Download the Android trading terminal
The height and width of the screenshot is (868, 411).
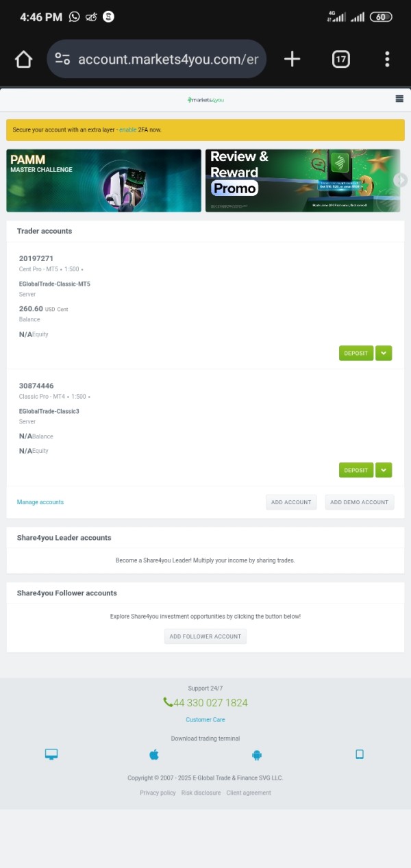(257, 754)
